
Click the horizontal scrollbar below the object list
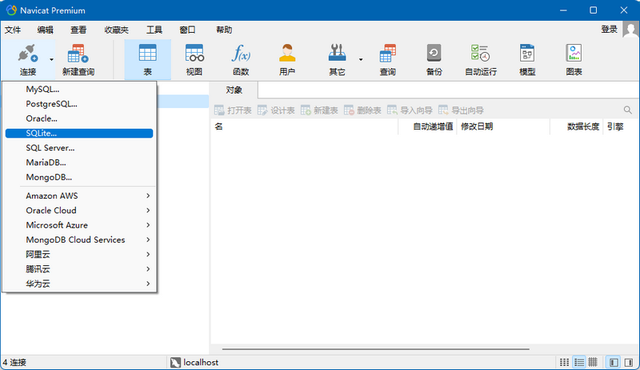(376, 349)
